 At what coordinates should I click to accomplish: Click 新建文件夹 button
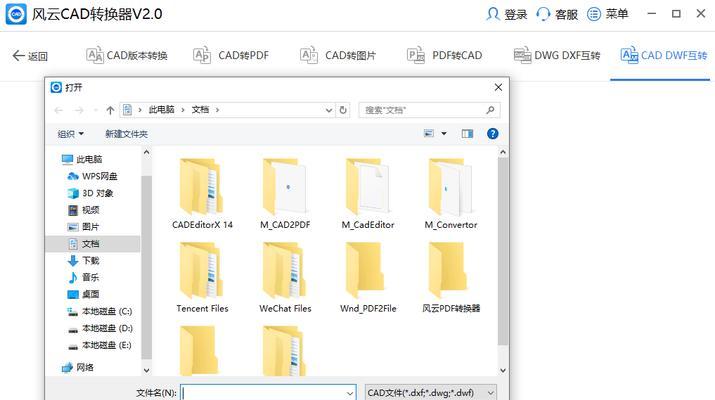[x=126, y=134]
